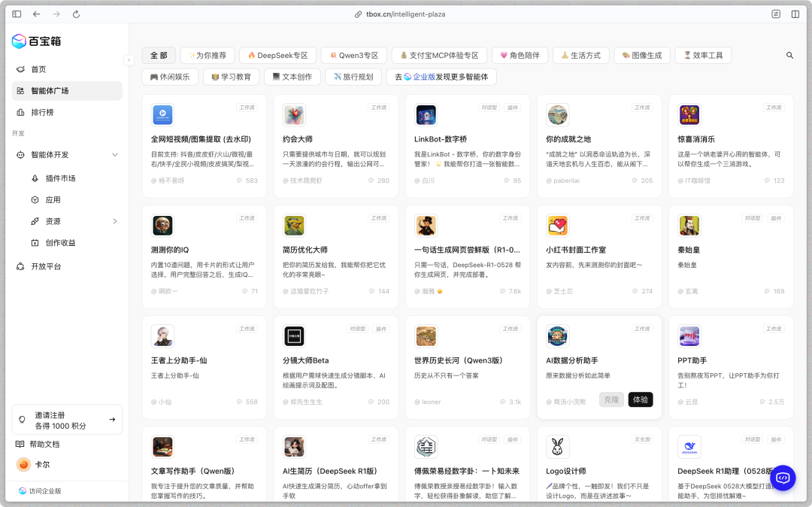
Task: Select the 图像生成 tab
Action: 642,56
